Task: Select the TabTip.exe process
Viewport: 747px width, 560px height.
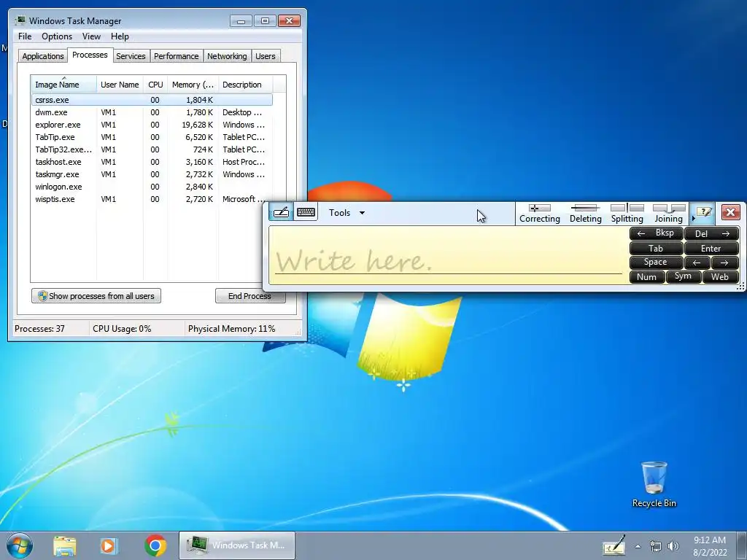Action: click(152, 137)
